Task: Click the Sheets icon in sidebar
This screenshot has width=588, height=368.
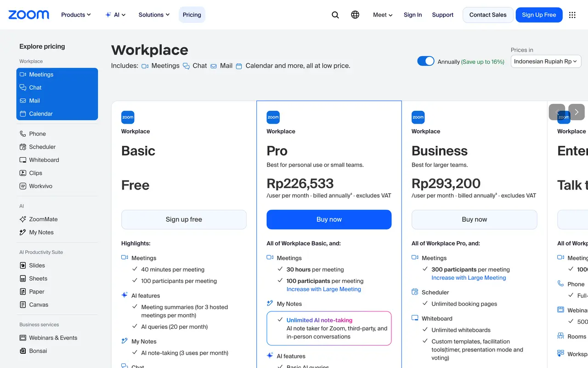Action: 23,278
